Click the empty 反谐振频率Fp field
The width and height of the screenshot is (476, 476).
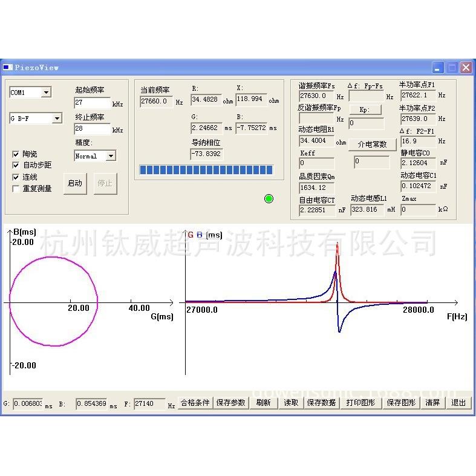click(x=316, y=118)
